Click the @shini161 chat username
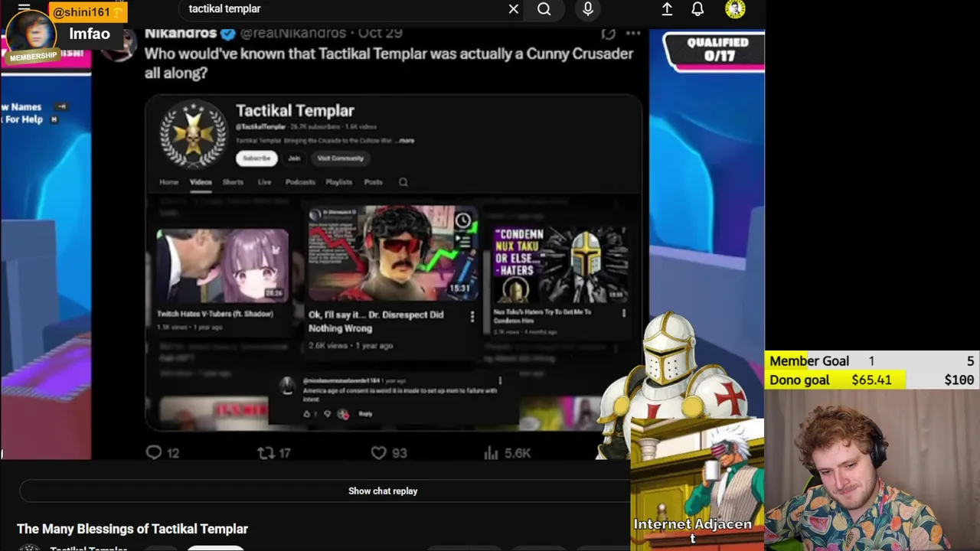The height and width of the screenshot is (551, 980). click(x=81, y=12)
